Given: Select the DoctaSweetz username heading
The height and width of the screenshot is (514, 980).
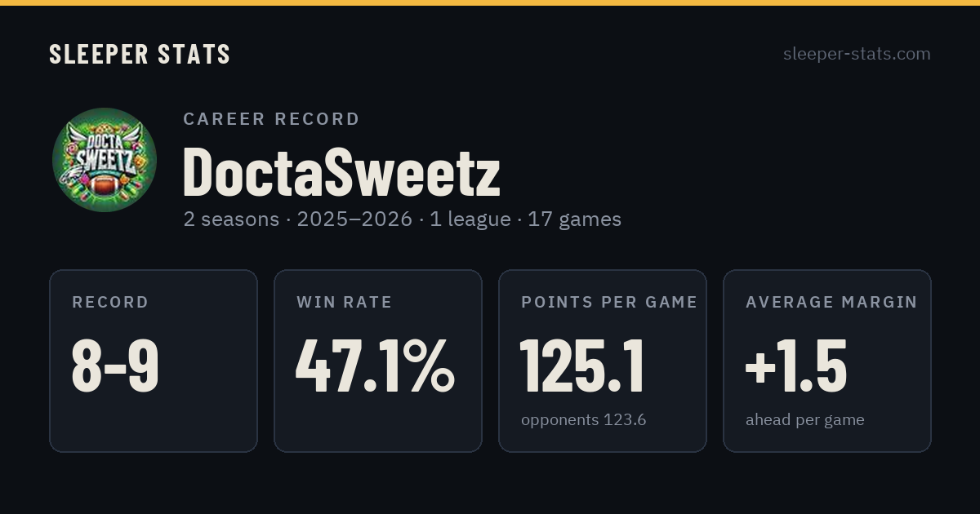Looking at the screenshot, I should [341, 172].
